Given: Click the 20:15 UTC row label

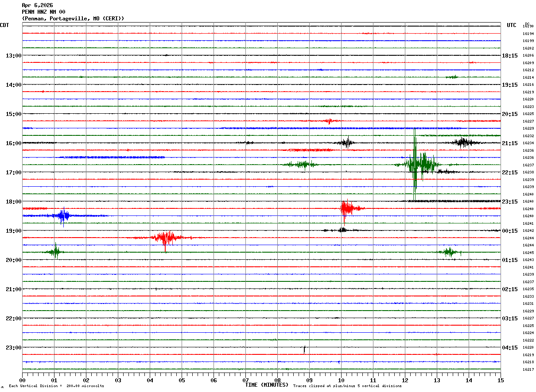Looking at the screenshot, I should click(x=510, y=114).
